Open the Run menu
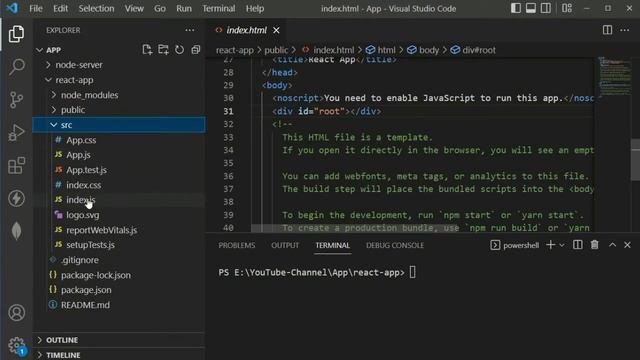Screen dimensions: 640x360 pyautogui.click(x=184, y=8)
